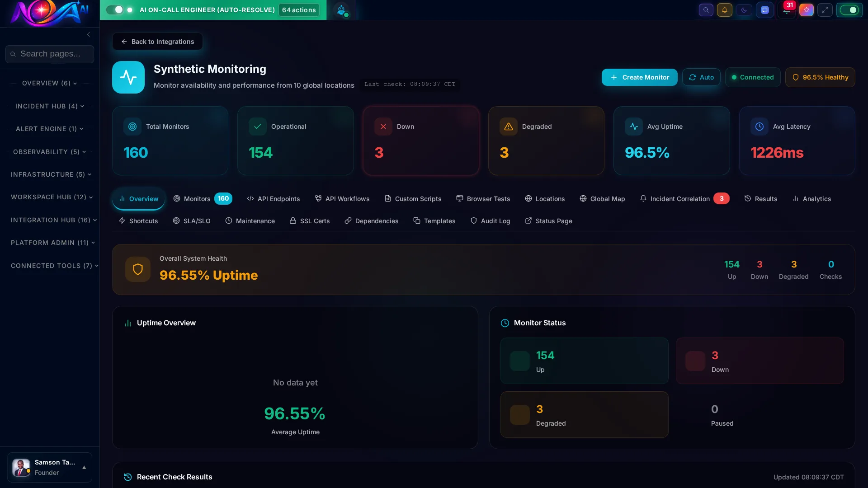The image size is (868, 488).
Task: Flip the green toggle at the top right
Action: [x=849, y=10]
